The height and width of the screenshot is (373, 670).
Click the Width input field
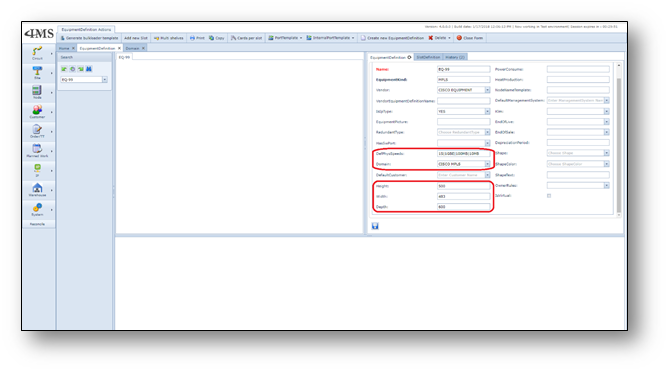pyautogui.click(x=464, y=197)
